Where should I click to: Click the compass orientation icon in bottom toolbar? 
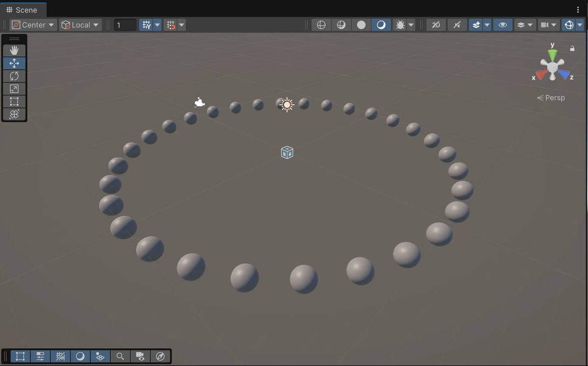coord(161,356)
